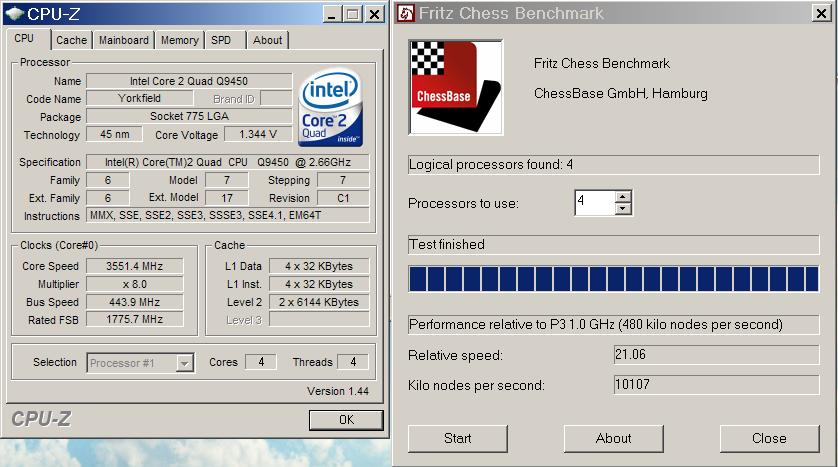Screen dimensions: 838x467
Task: Click the Instructions field listing MMX, SSE
Action: coord(228,215)
